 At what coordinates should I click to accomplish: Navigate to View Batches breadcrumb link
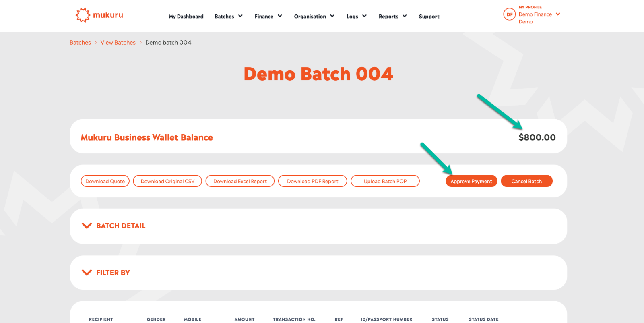118,43
